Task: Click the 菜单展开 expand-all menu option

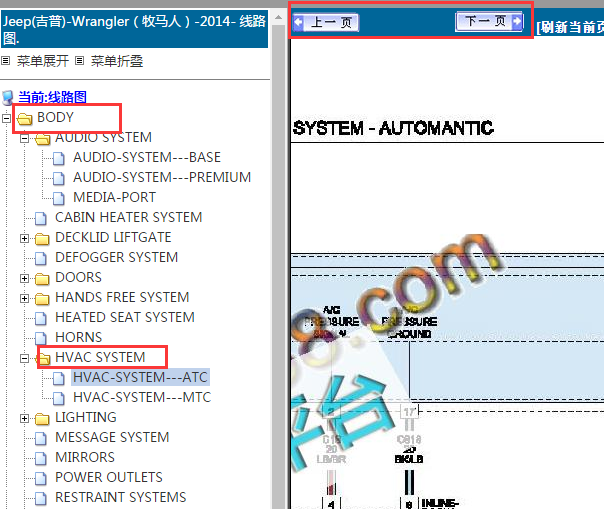Action: [x=43, y=61]
